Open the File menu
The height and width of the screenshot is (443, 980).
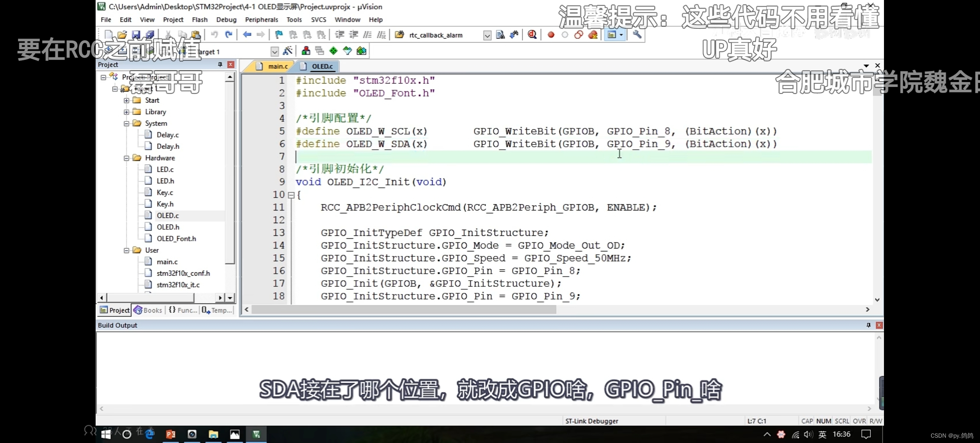[106, 20]
